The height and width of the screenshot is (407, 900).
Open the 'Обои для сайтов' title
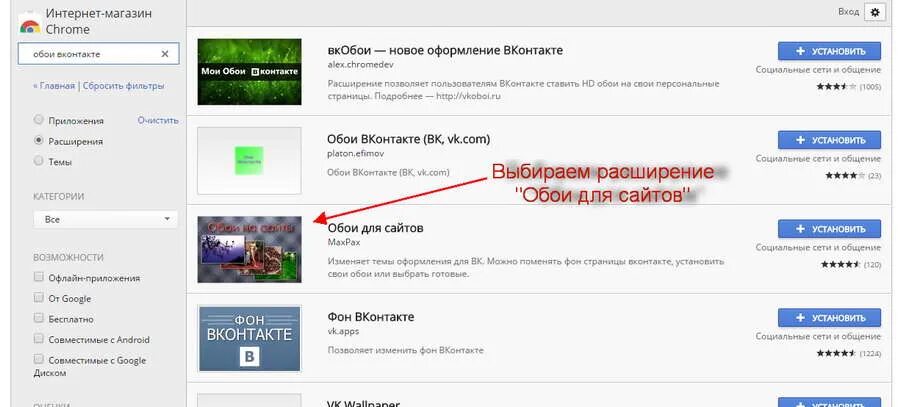click(x=375, y=228)
